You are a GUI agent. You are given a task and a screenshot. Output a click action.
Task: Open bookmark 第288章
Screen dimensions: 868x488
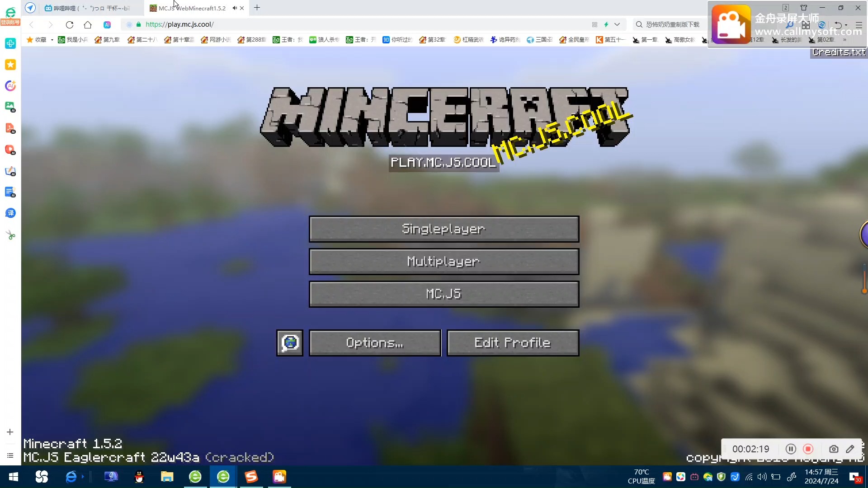click(x=252, y=40)
